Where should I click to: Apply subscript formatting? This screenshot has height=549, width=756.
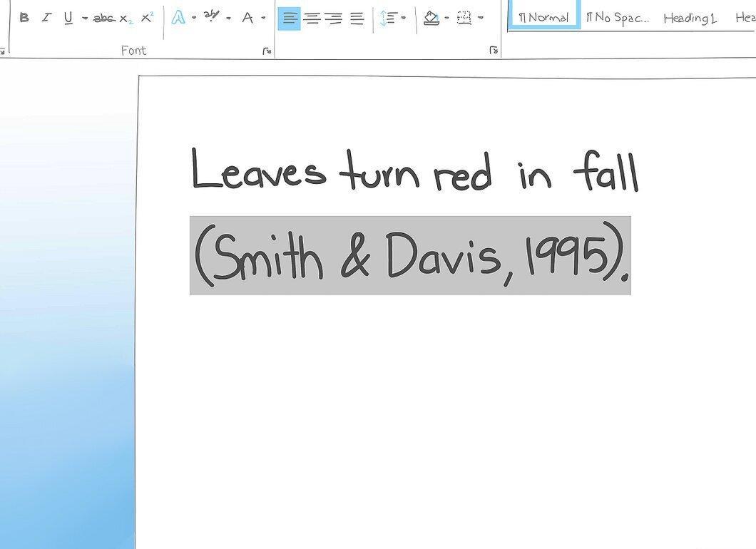pos(126,19)
